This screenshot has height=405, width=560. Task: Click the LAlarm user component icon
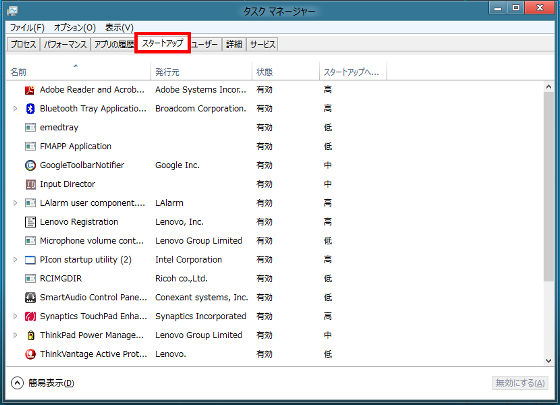30,203
